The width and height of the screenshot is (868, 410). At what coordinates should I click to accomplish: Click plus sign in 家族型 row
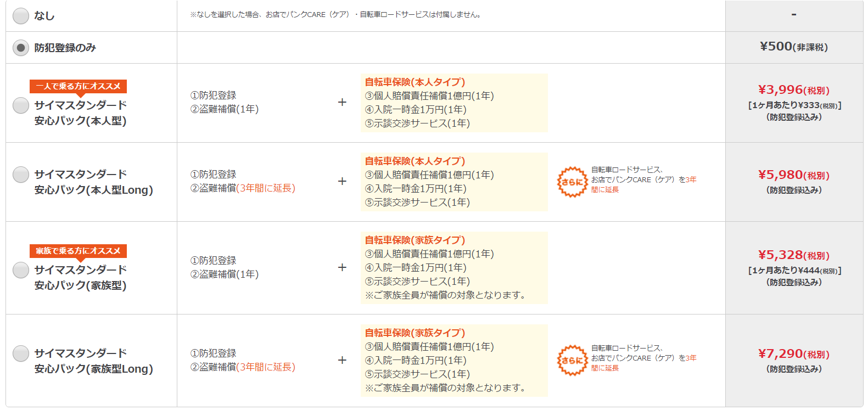pyautogui.click(x=342, y=267)
